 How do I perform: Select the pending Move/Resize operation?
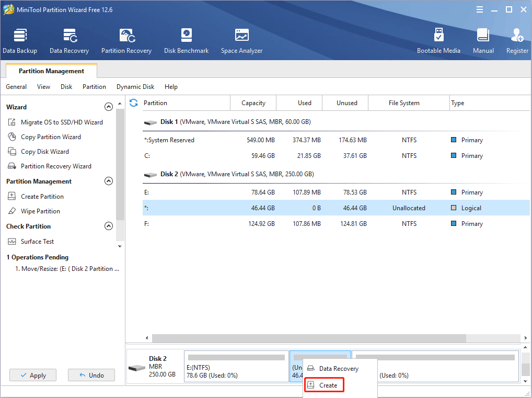[x=67, y=269]
